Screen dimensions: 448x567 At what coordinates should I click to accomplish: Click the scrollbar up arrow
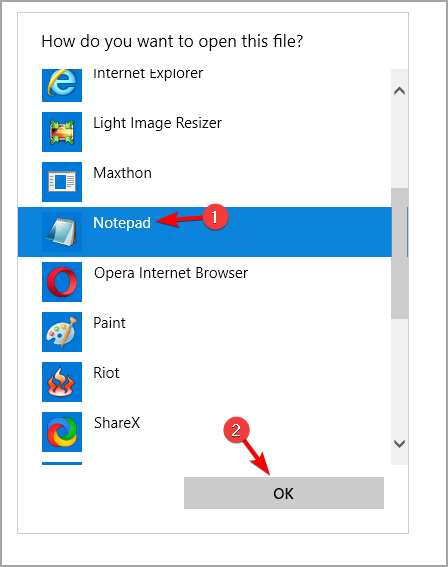(x=399, y=90)
